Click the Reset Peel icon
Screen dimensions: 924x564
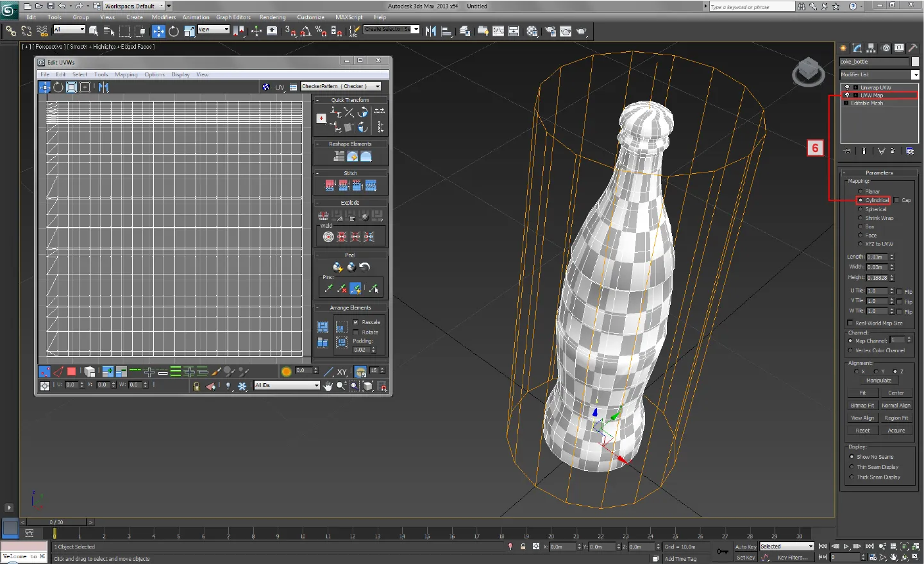pos(365,267)
